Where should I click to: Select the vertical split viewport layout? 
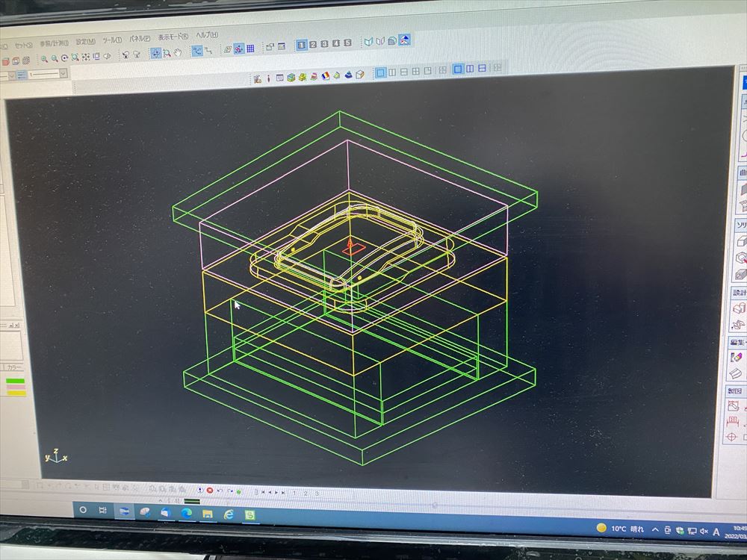(392, 72)
